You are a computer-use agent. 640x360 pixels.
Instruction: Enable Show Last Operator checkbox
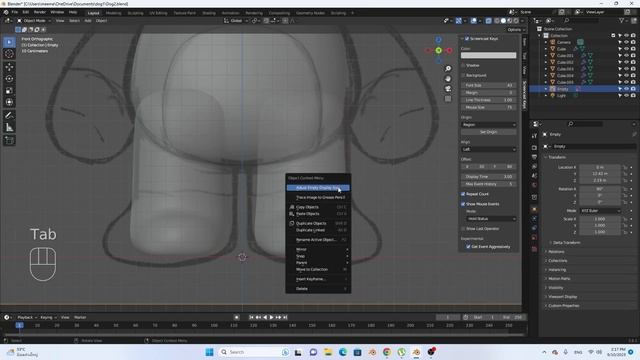[x=463, y=229]
